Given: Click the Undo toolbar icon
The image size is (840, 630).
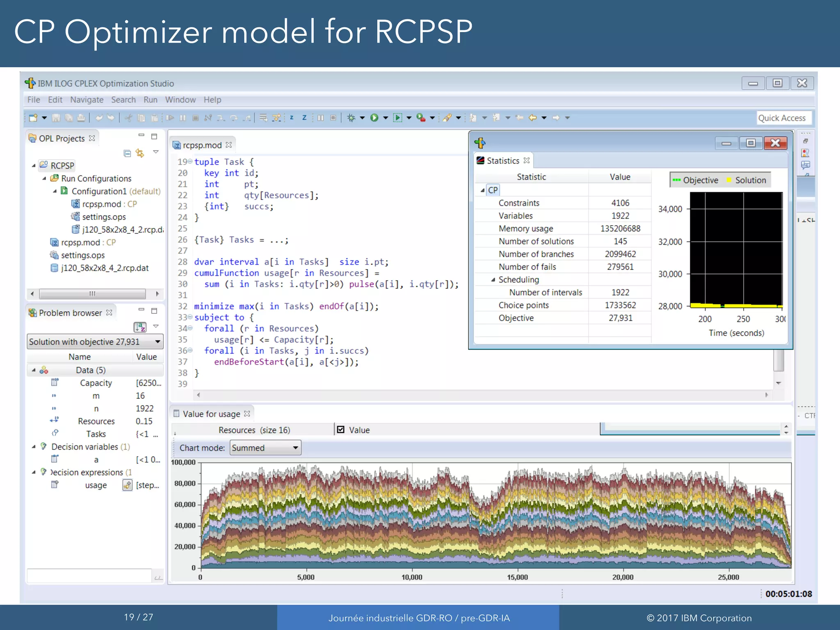Looking at the screenshot, I should click(99, 118).
